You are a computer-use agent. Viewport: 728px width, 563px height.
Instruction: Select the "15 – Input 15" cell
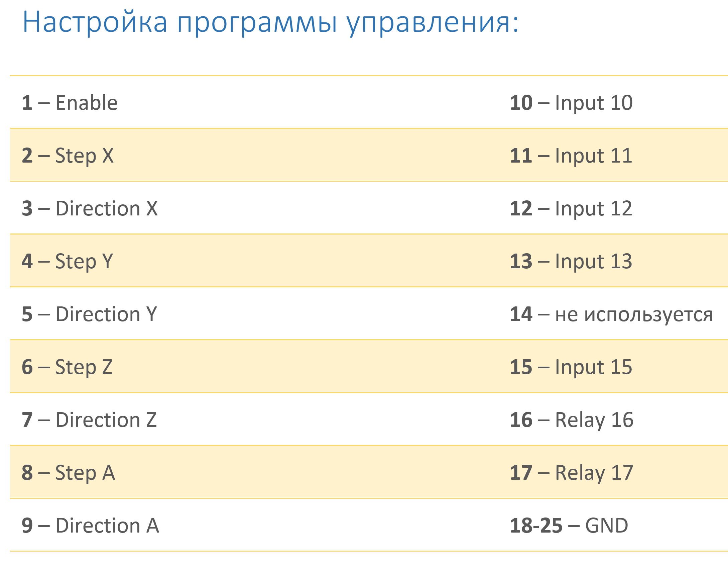tap(571, 367)
